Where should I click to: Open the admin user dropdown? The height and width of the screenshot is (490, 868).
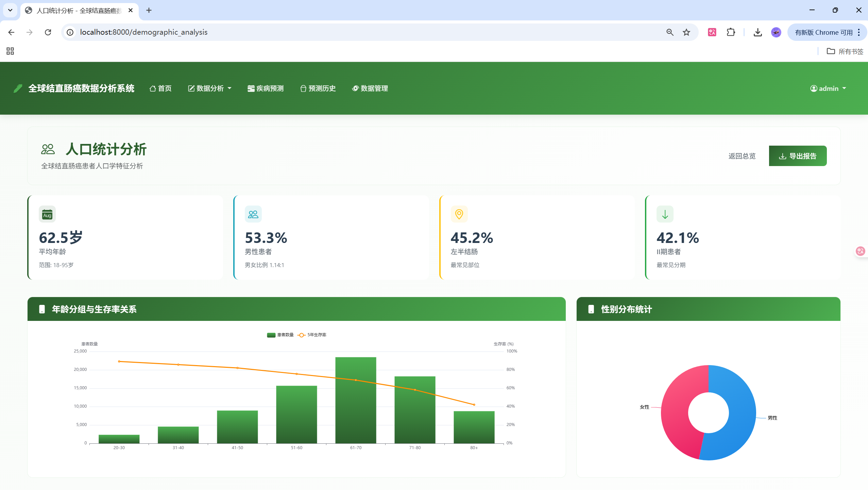[828, 88]
